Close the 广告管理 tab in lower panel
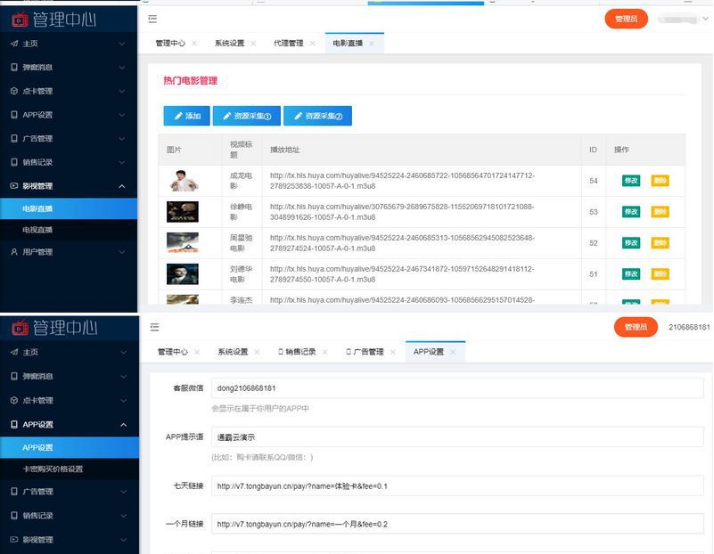The height and width of the screenshot is (554, 714). coord(393,352)
